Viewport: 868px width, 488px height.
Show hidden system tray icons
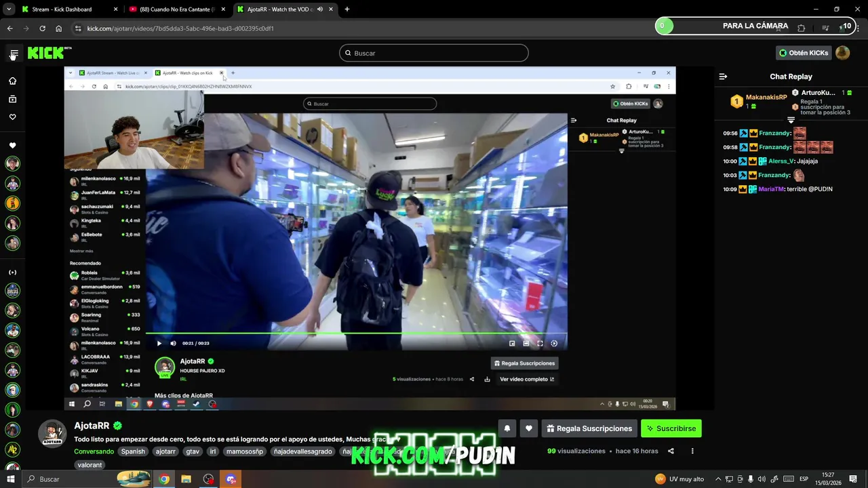coord(718,479)
